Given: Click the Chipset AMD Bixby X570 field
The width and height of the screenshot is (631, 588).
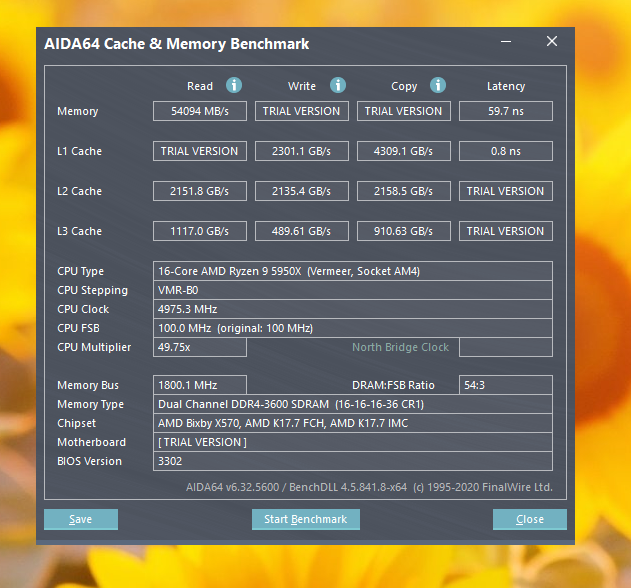Looking at the screenshot, I should pos(353,423).
